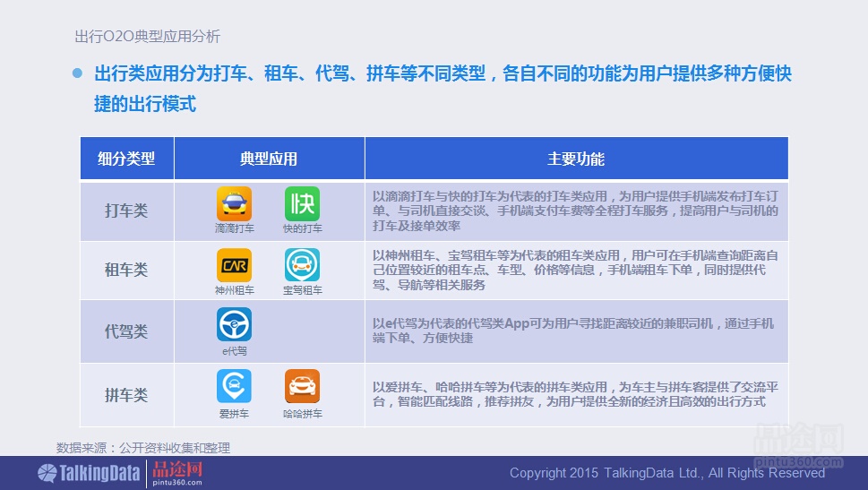868x490 pixels.
Task: Click the 代驾类 function description text
Action: pyautogui.click(x=573, y=331)
